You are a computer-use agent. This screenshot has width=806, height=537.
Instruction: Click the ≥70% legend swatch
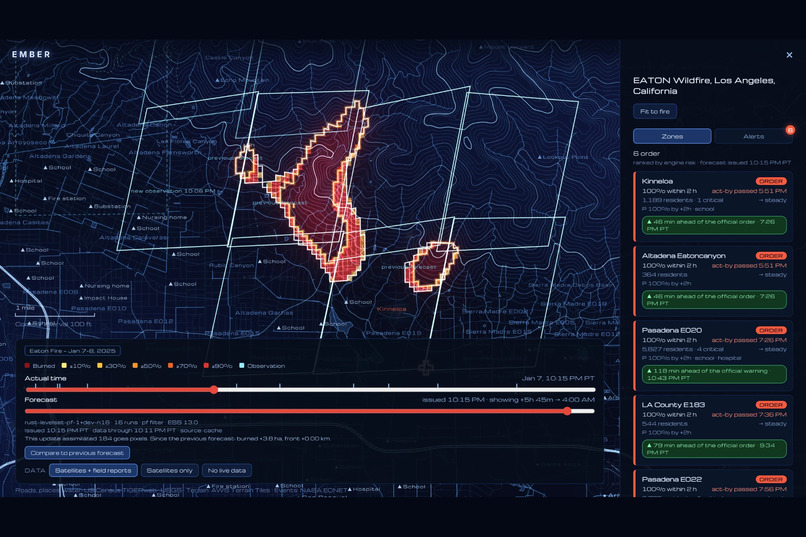[x=171, y=366]
